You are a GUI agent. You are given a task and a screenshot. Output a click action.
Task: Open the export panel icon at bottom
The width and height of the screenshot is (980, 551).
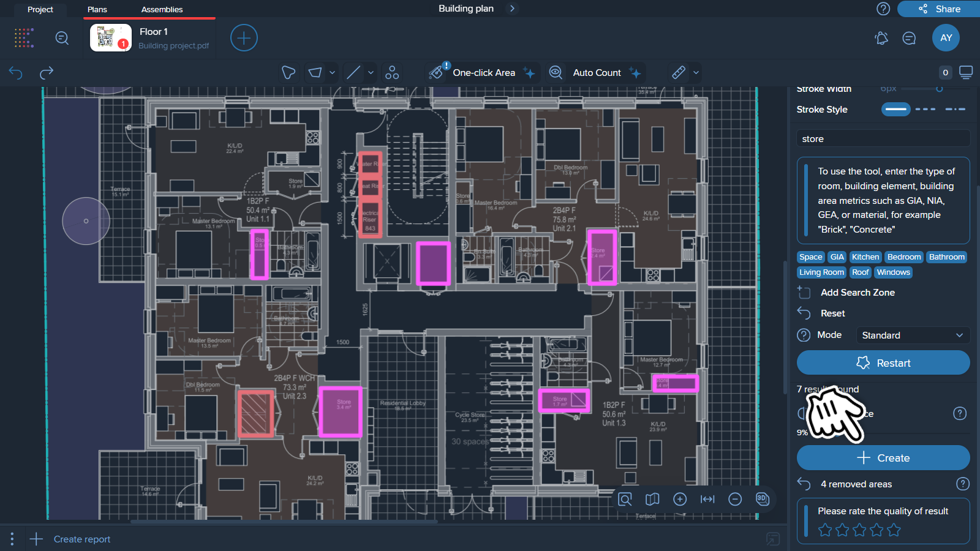pyautogui.click(x=773, y=539)
